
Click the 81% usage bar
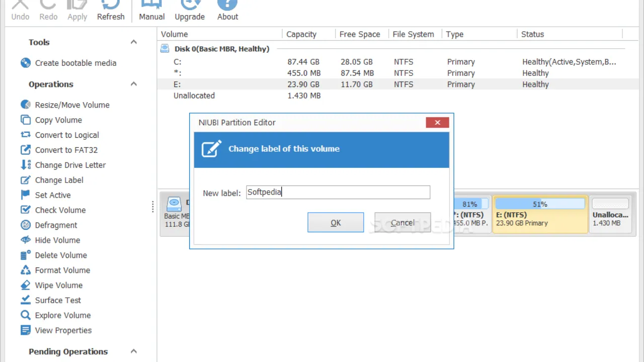[470, 204]
